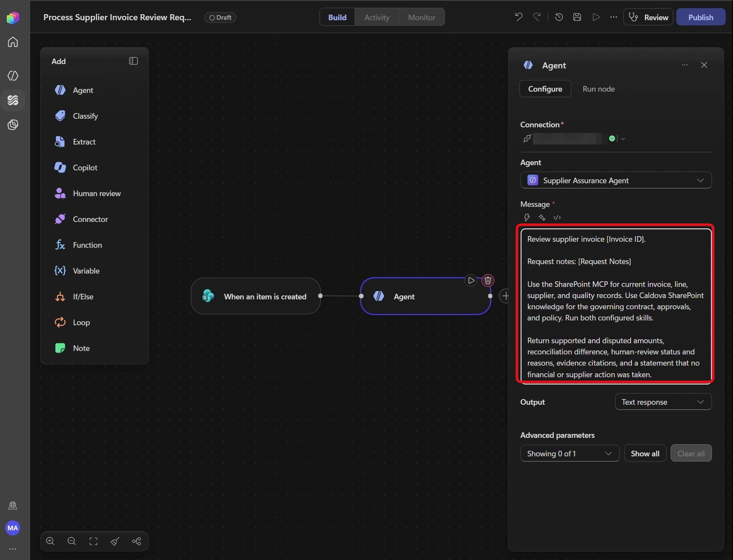
Task: Run the Agent node with its play icon
Action: 471,280
